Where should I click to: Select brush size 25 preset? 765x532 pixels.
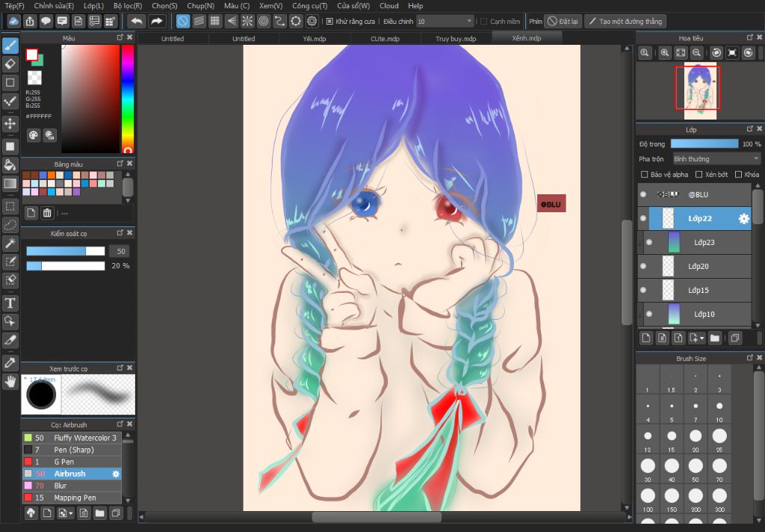pos(719,440)
